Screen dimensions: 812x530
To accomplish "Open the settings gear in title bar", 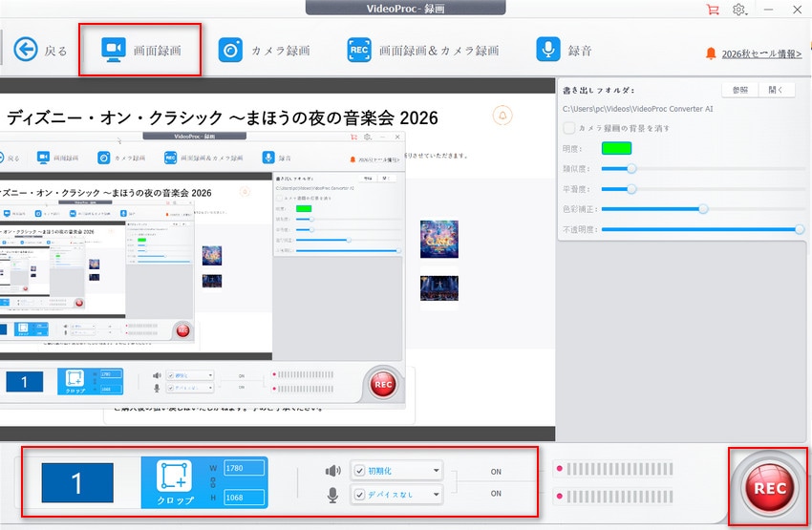I will (739, 10).
